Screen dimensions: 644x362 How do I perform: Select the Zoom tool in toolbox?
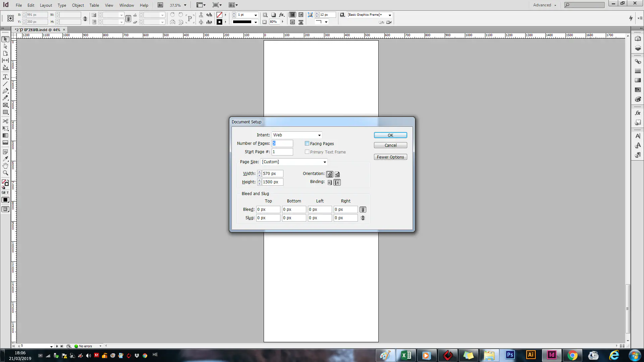pos(5,173)
